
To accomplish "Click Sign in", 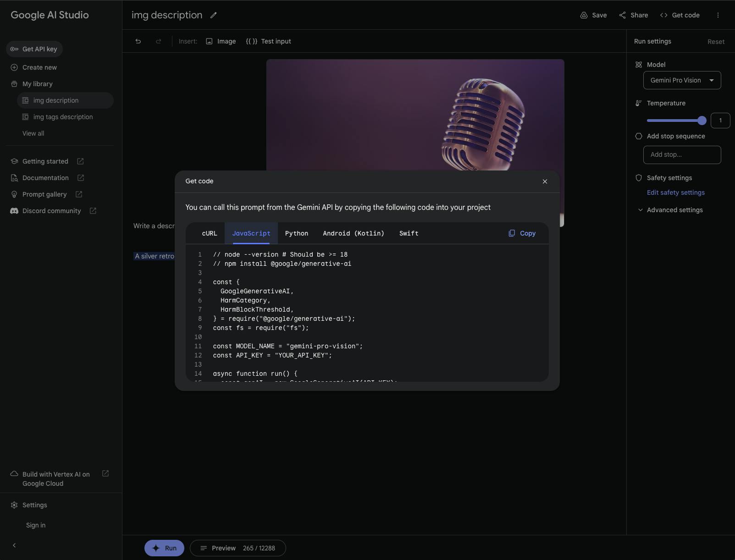I will [36, 525].
